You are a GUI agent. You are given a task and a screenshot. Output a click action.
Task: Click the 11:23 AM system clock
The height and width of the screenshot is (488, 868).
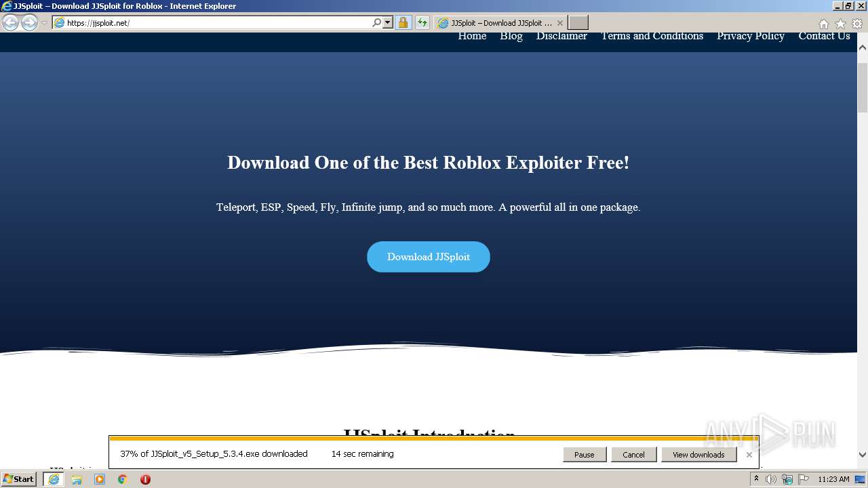point(833,479)
